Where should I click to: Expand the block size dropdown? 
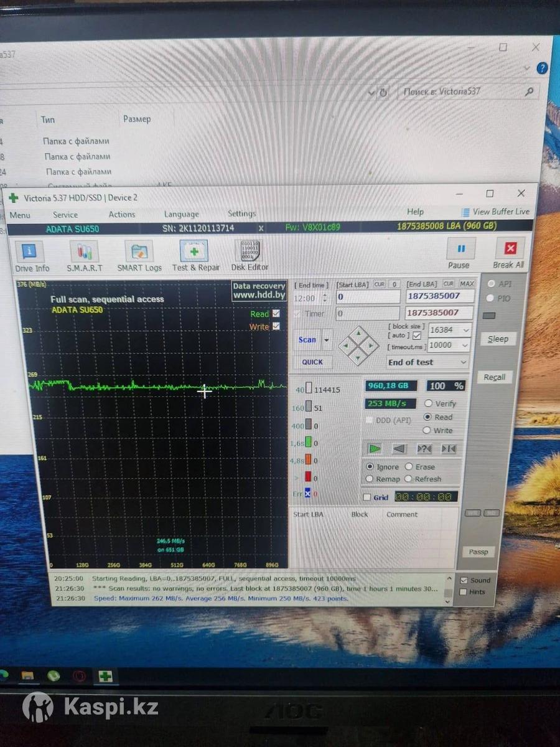pos(464,330)
